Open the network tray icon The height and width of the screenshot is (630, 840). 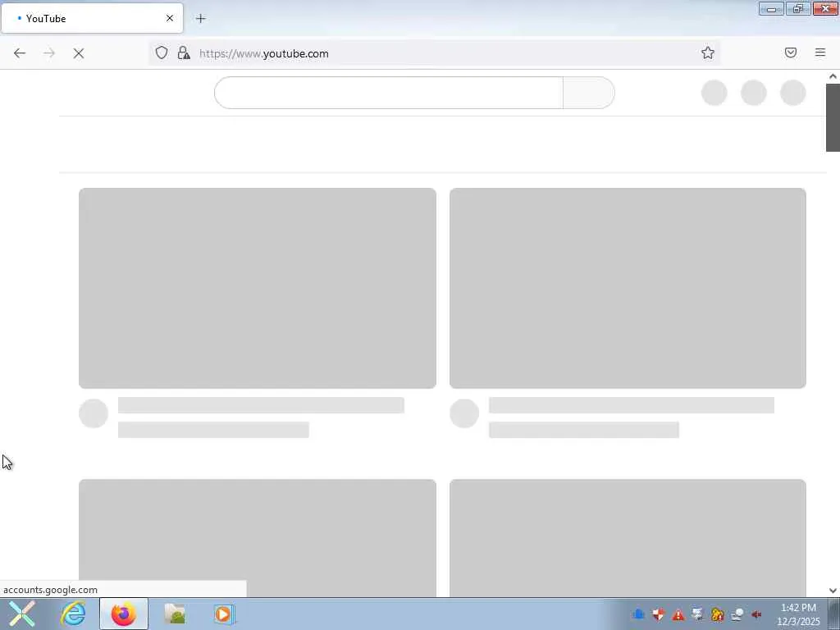coord(697,614)
